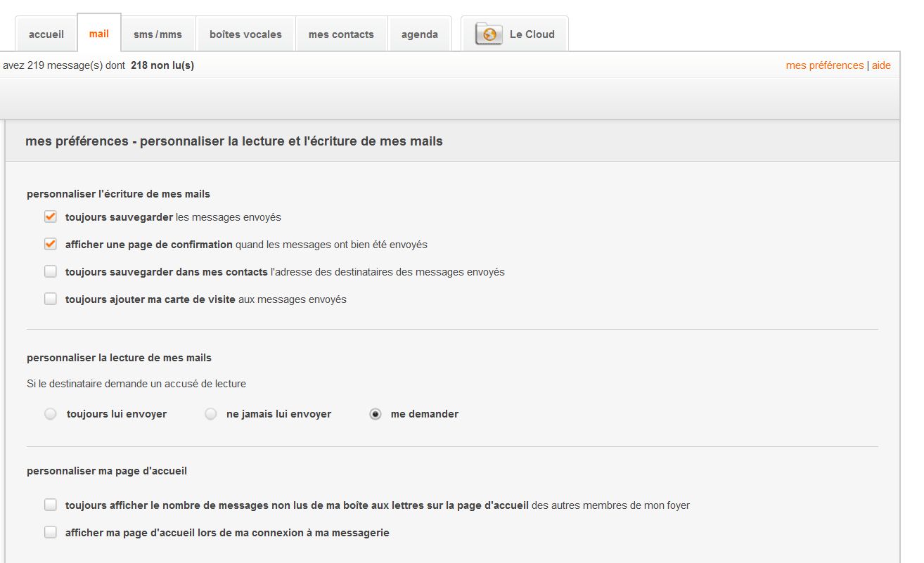Choose the ne jamais lui envoyer option
Screen dimensions: 924x563
click(x=211, y=415)
